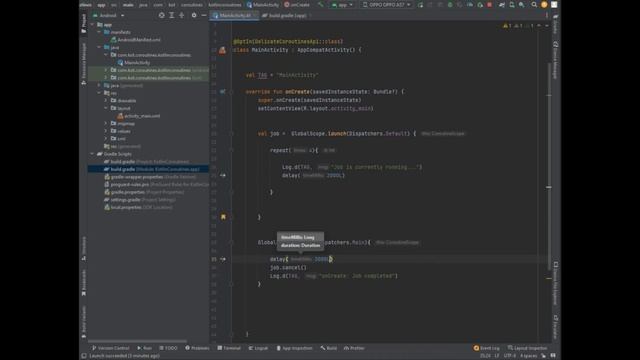Open the Profiler tool tab
640x360 pixels.
tap(354, 348)
